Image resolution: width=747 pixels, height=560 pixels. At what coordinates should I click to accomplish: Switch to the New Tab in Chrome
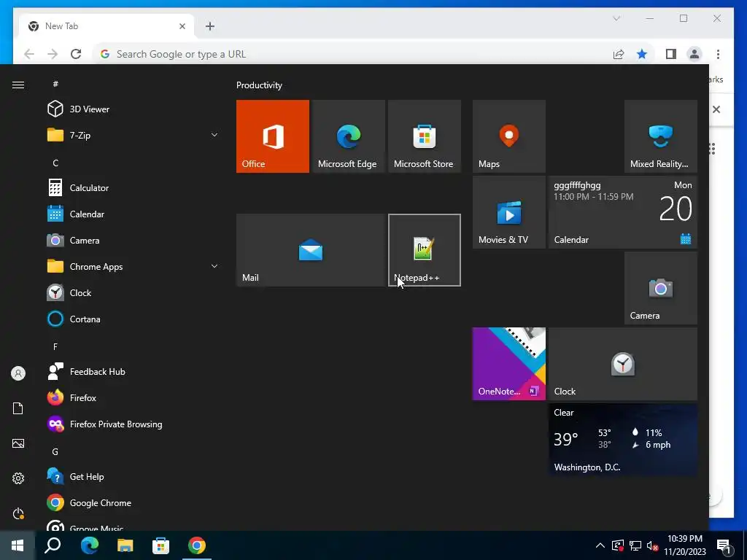107,26
